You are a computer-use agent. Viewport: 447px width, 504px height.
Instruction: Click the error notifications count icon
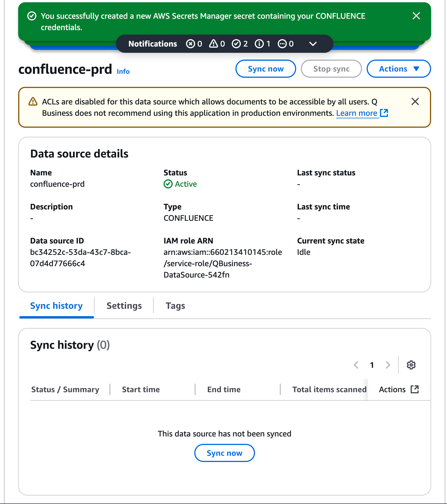pyautogui.click(x=190, y=44)
